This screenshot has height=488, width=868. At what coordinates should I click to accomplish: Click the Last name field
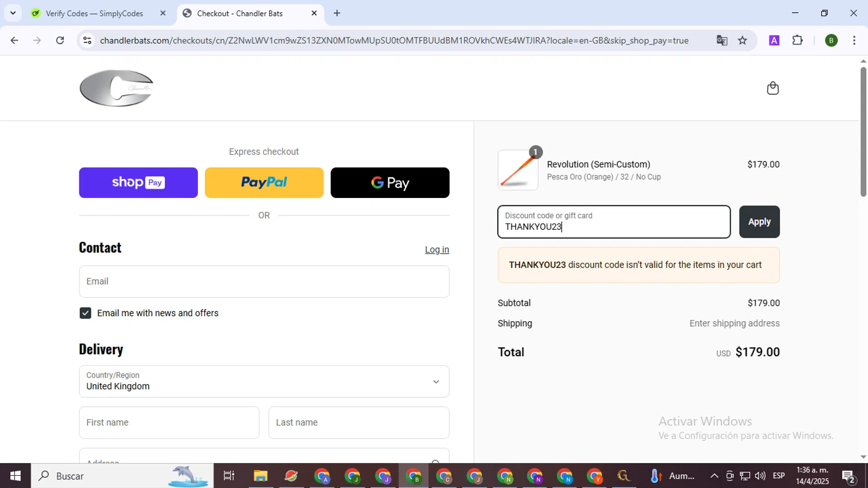tap(359, 423)
